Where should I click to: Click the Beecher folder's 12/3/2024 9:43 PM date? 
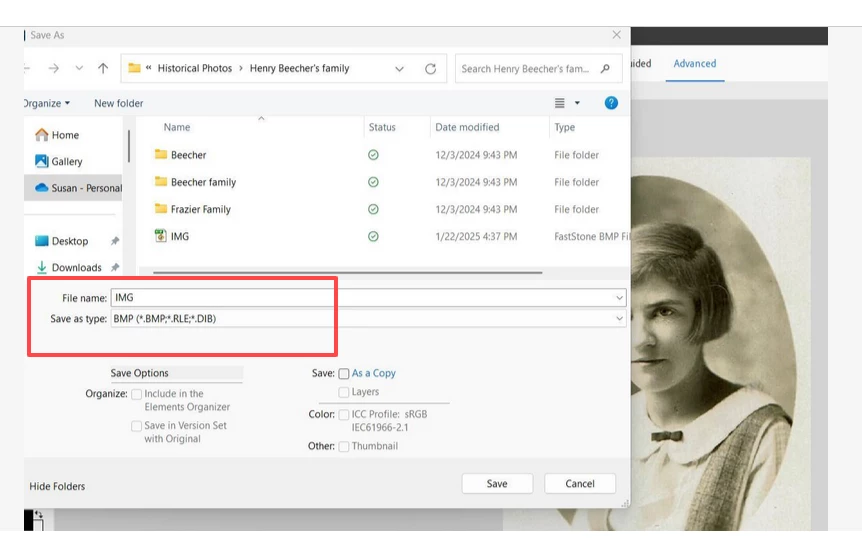(x=476, y=155)
